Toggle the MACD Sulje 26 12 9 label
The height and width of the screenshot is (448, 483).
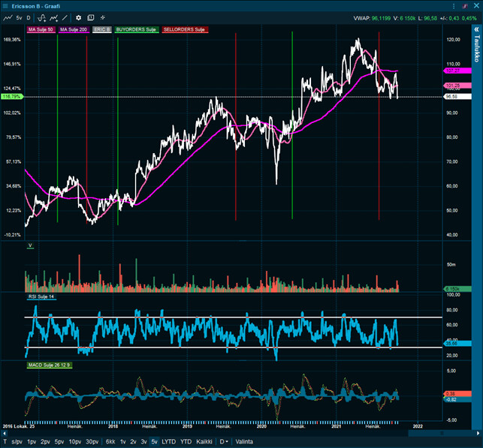50,365
